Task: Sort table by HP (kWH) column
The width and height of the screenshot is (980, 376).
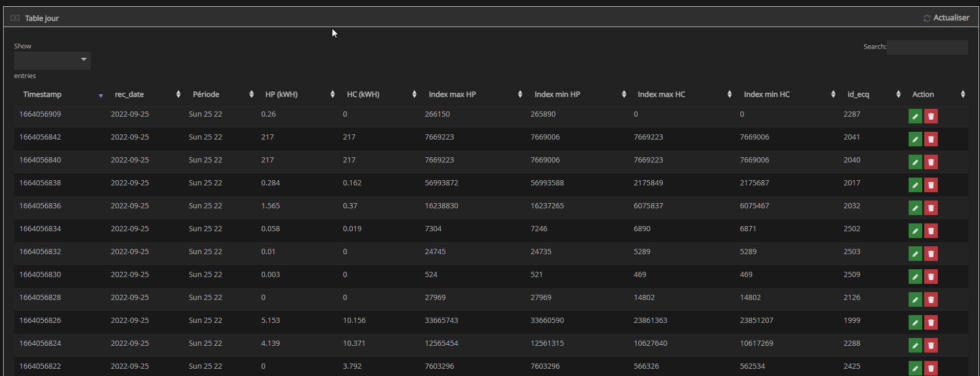Action: [x=281, y=94]
